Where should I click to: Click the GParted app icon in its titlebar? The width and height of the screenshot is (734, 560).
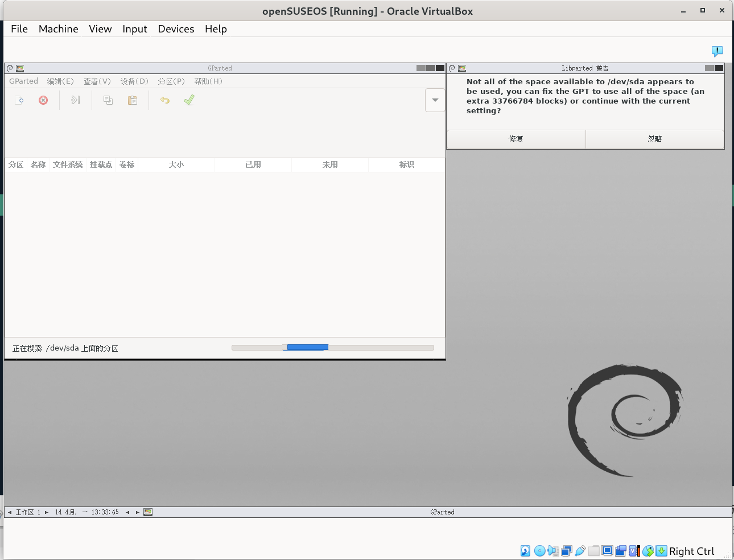click(20, 68)
